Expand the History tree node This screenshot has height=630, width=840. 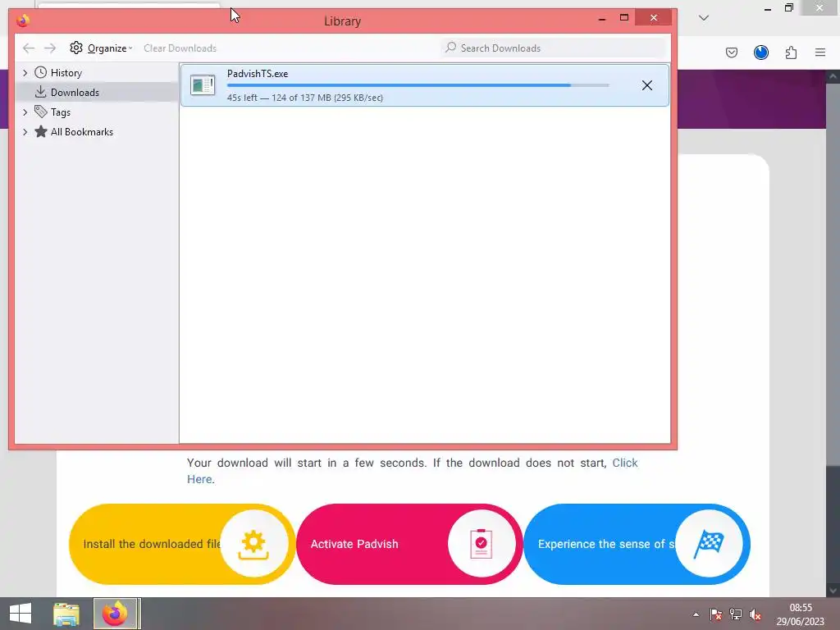[x=25, y=73]
